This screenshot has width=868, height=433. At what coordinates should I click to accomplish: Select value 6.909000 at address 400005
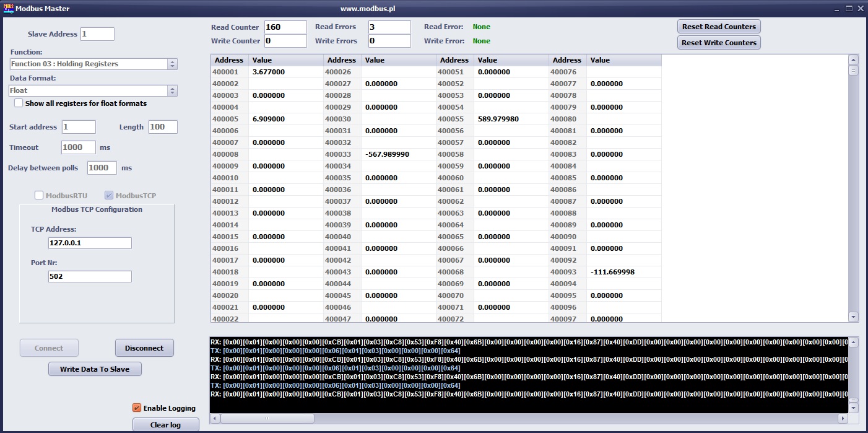[269, 119]
